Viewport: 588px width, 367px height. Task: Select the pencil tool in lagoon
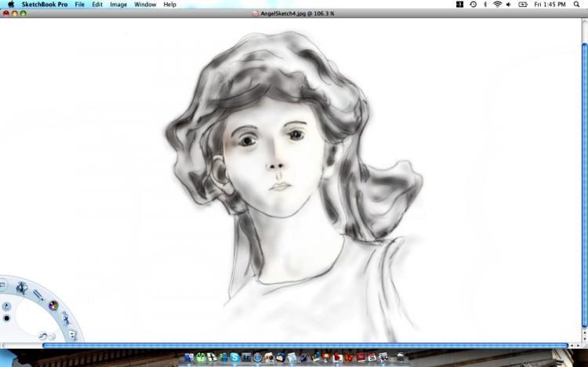[38, 295]
